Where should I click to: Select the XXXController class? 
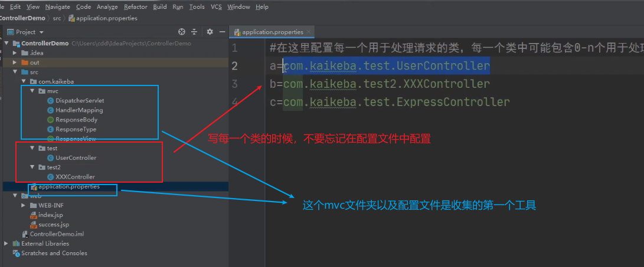click(x=75, y=177)
